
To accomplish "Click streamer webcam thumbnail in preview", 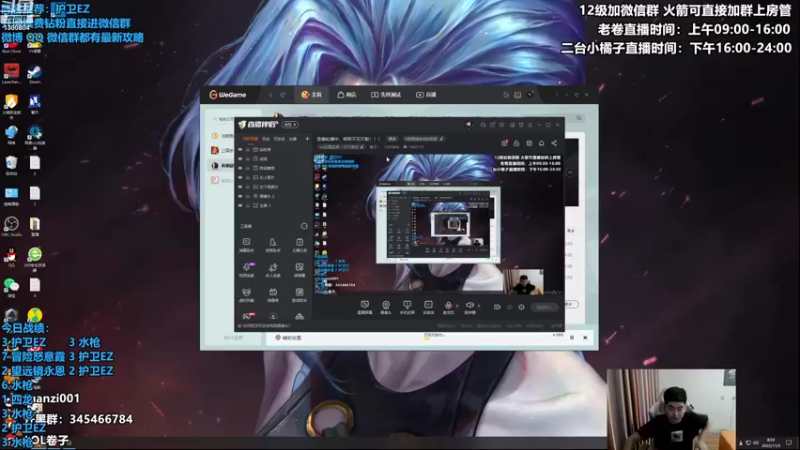I will [523, 282].
